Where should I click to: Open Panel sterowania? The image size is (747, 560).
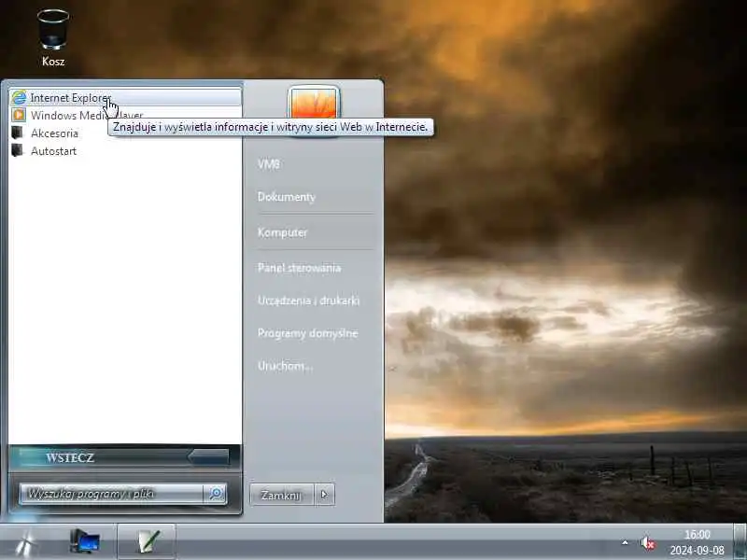[x=299, y=268]
